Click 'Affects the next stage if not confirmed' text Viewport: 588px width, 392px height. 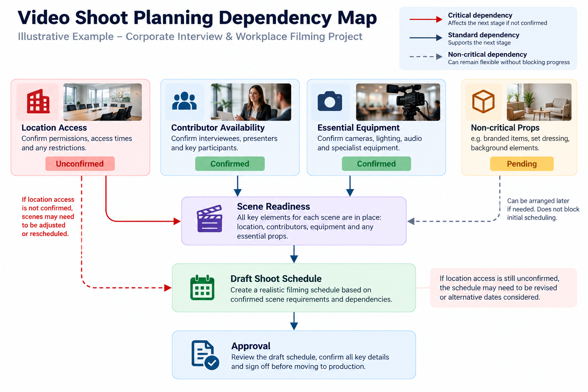(x=497, y=23)
